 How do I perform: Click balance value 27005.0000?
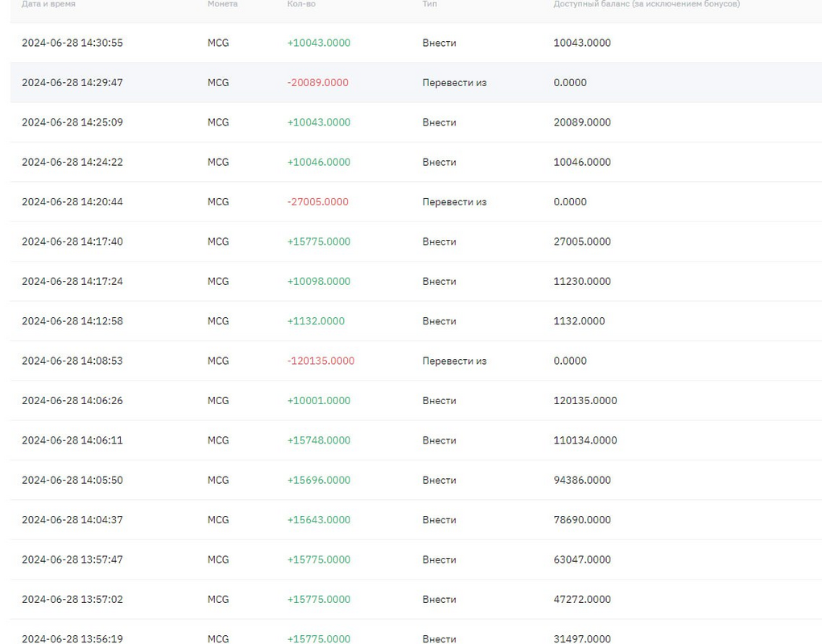pos(582,242)
